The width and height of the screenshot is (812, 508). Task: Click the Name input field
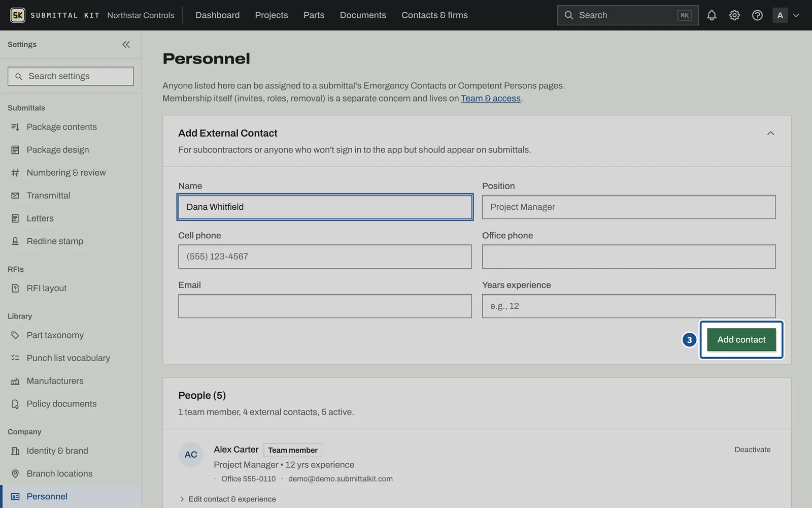pos(325,207)
